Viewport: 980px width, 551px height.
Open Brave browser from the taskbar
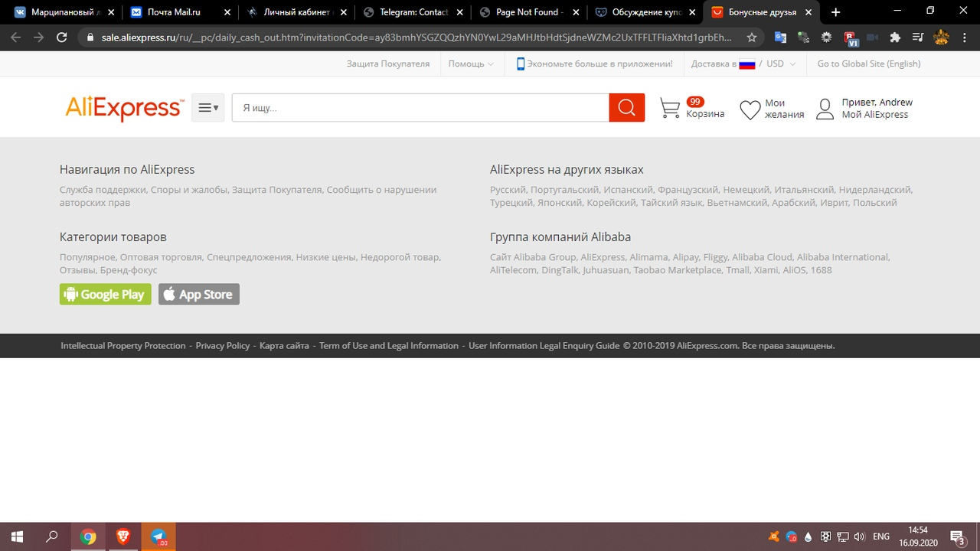coord(123,536)
